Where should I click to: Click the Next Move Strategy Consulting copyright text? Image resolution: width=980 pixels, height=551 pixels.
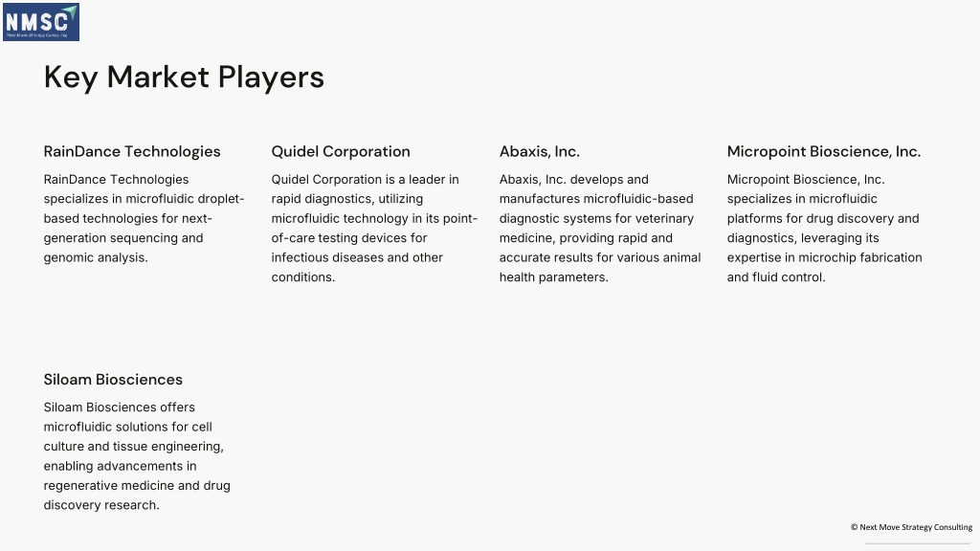point(911,527)
